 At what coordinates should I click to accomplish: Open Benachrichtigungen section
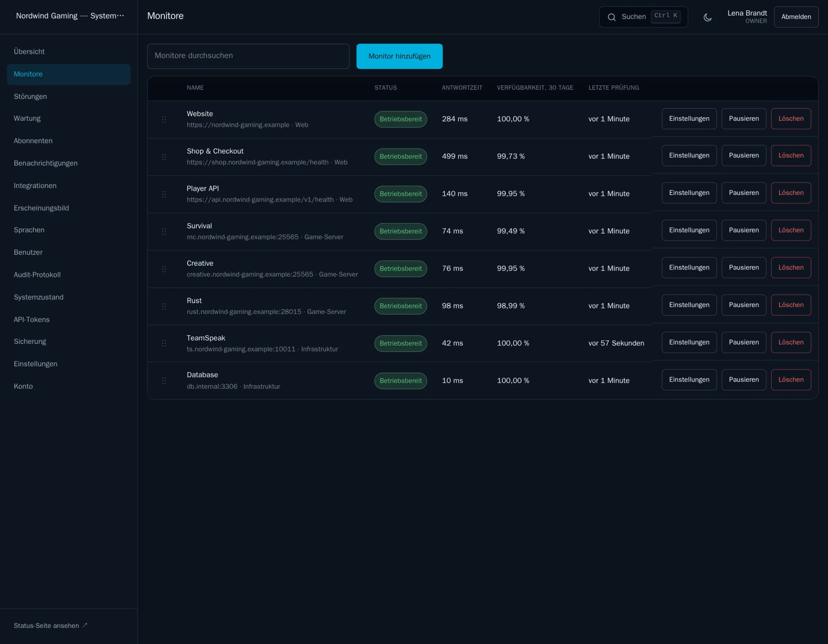(x=69, y=163)
